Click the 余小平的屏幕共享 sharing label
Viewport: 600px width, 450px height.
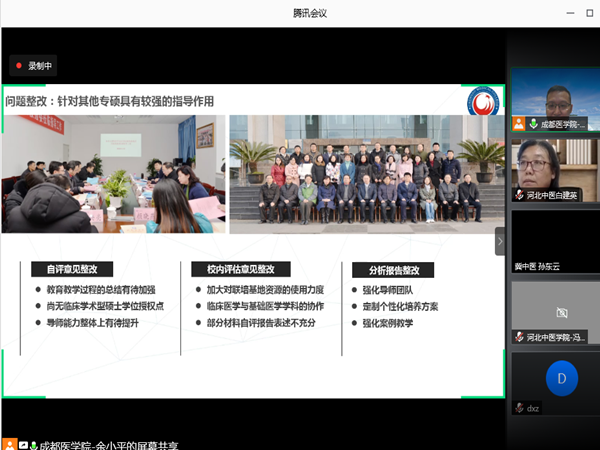(110, 444)
